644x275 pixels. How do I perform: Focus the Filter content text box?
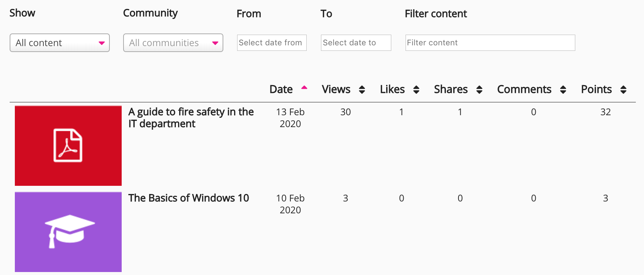[490, 43]
